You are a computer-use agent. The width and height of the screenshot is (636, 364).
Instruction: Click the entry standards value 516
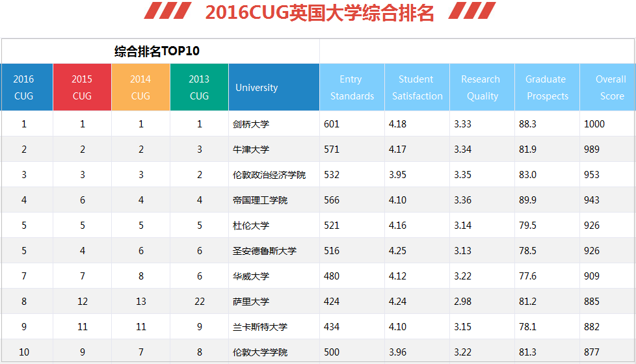(332, 250)
